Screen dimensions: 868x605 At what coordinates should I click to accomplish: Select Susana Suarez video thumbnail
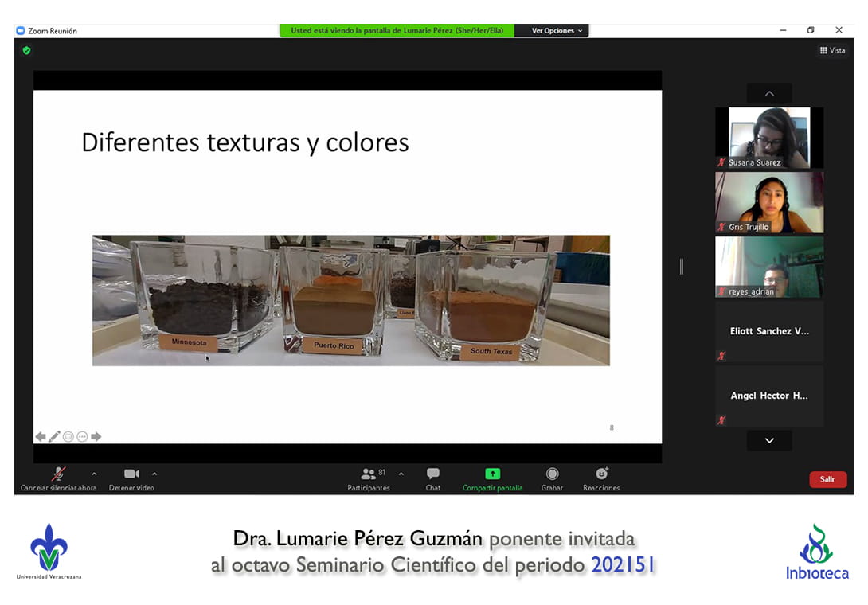pyautogui.click(x=768, y=137)
